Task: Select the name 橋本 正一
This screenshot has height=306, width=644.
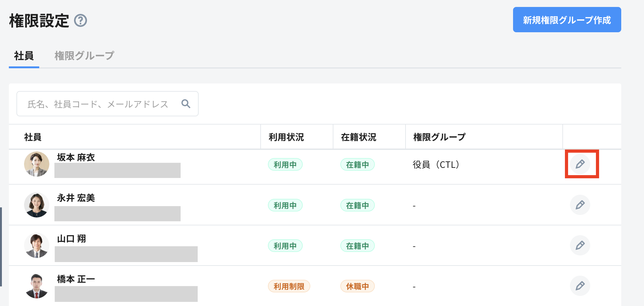Action: click(x=76, y=279)
